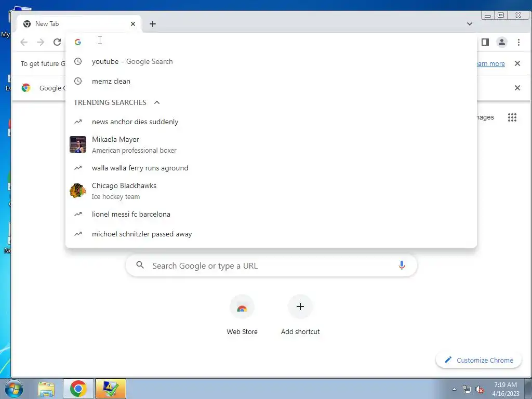This screenshot has width=532, height=399.
Task: Click the clock history icon beside youtube
Action: tap(78, 61)
